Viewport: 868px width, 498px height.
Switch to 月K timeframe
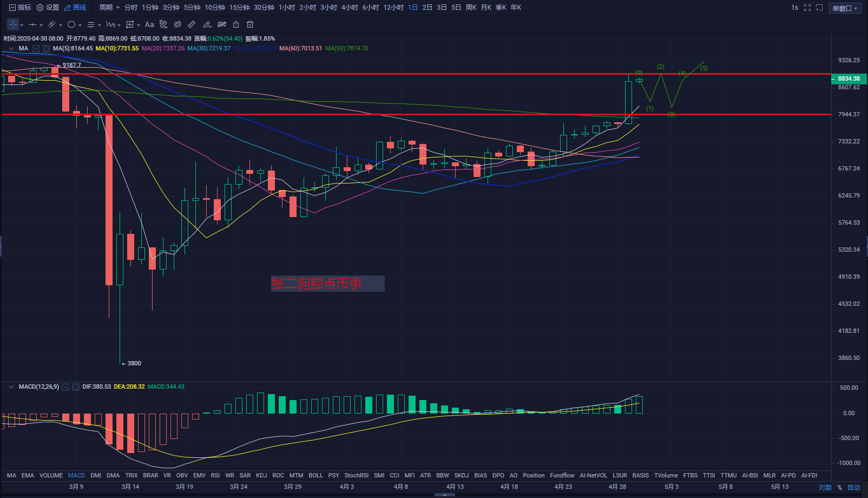(486, 8)
